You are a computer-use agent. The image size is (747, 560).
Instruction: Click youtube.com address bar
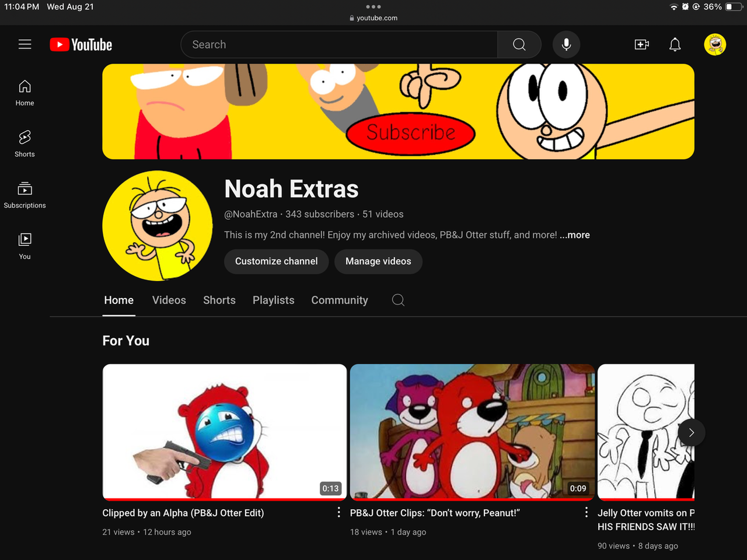point(373,18)
